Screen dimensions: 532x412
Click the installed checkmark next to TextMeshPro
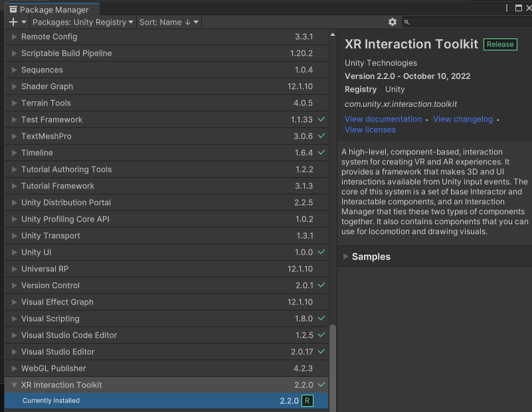[322, 136]
